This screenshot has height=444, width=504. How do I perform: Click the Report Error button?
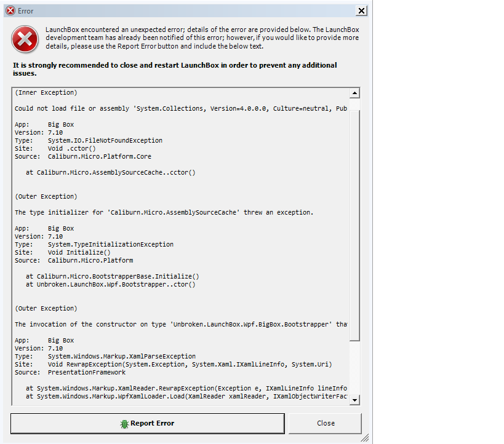point(148,424)
